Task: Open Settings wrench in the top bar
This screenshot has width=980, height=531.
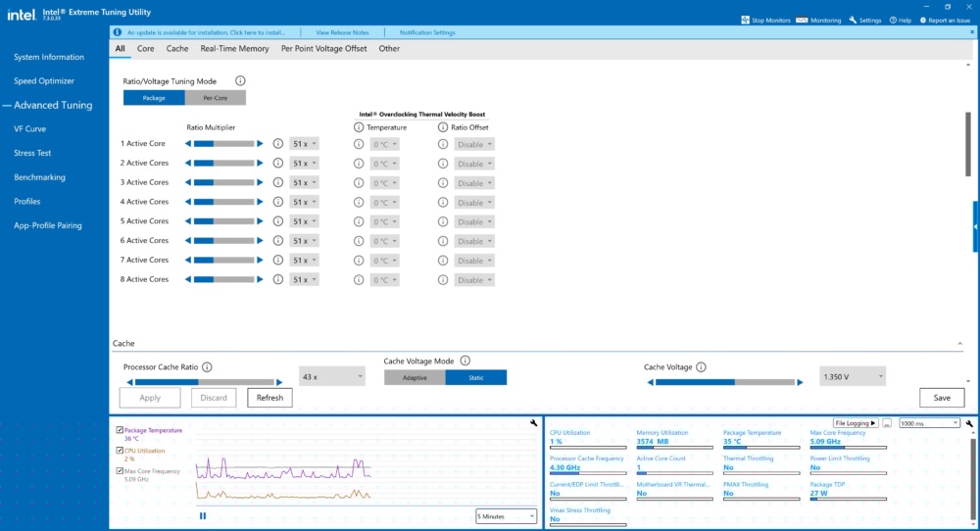Action: (853, 20)
